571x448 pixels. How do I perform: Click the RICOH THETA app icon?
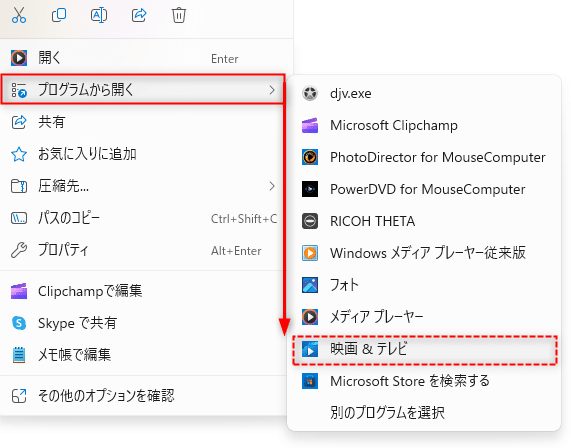point(310,221)
